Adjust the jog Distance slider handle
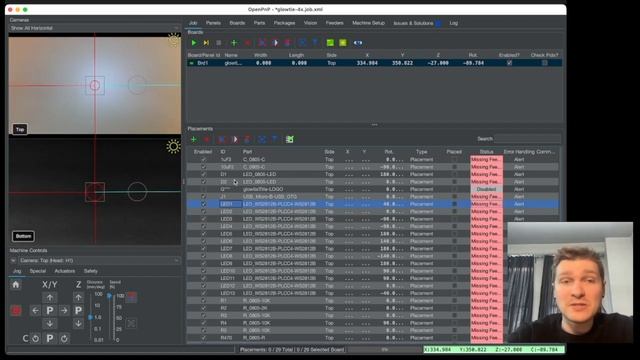 click(90, 317)
